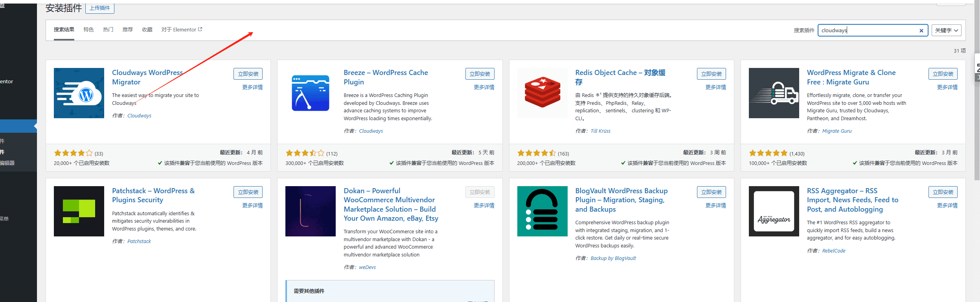Open author link Patchstack
980x302 pixels.
(139, 242)
